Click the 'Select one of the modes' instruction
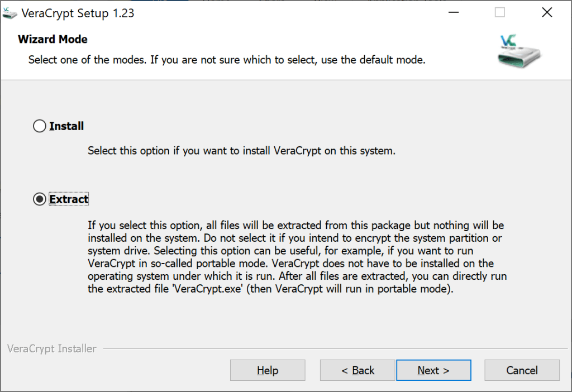The width and height of the screenshot is (572, 392). coord(227,59)
